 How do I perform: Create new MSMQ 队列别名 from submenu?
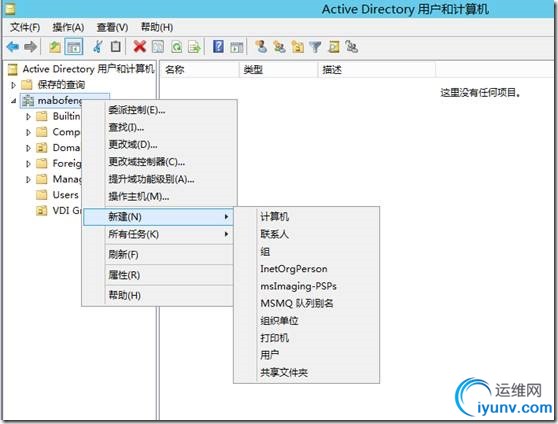(x=306, y=303)
